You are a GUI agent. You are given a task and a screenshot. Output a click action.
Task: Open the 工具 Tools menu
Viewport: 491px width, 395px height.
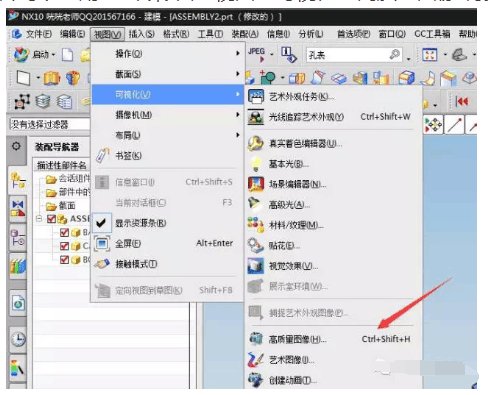pos(211,34)
